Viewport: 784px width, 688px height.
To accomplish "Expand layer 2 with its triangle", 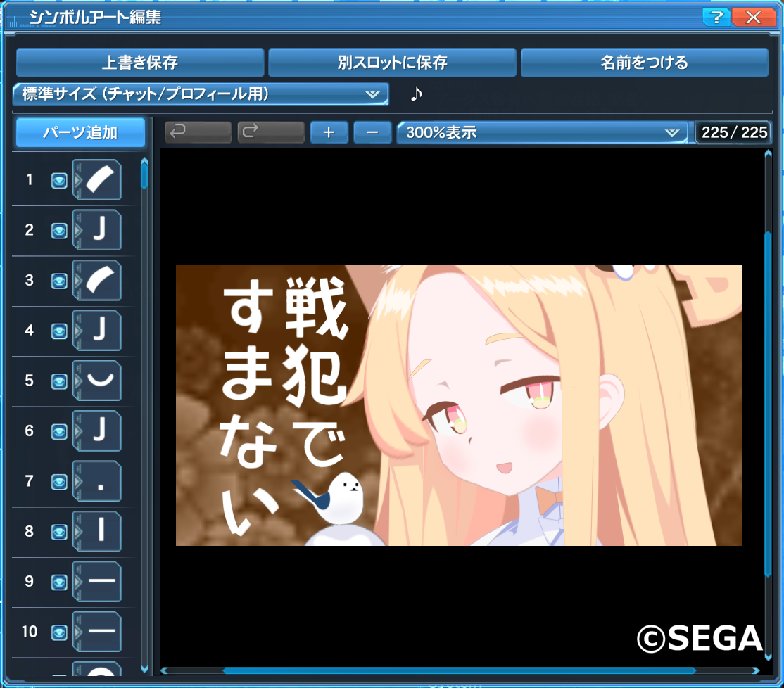I will click(78, 230).
